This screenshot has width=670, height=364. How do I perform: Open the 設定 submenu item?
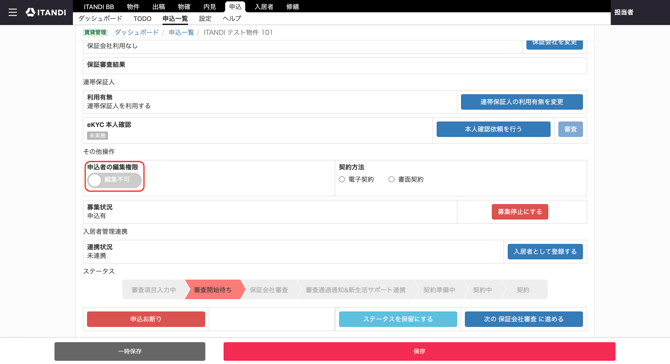(205, 19)
